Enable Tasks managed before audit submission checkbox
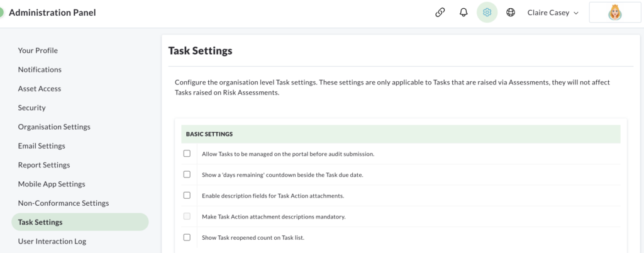This screenshot has height=253, width=644. point(187,154)
